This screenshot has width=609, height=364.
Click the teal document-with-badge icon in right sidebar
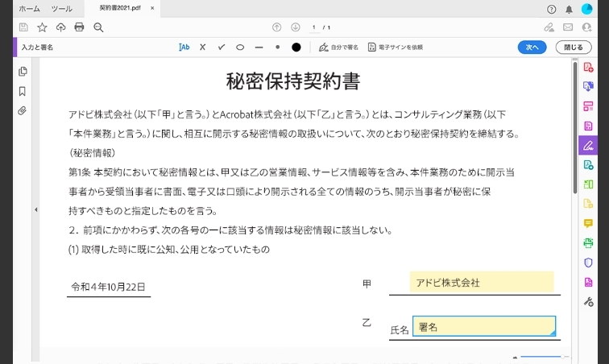click(588, 165)
